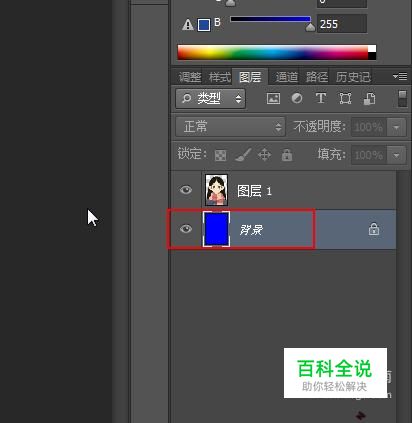Click the out-of-gamut warning triangle icon
The width and height of the screenshot is (412, 423).
[188, 25]
